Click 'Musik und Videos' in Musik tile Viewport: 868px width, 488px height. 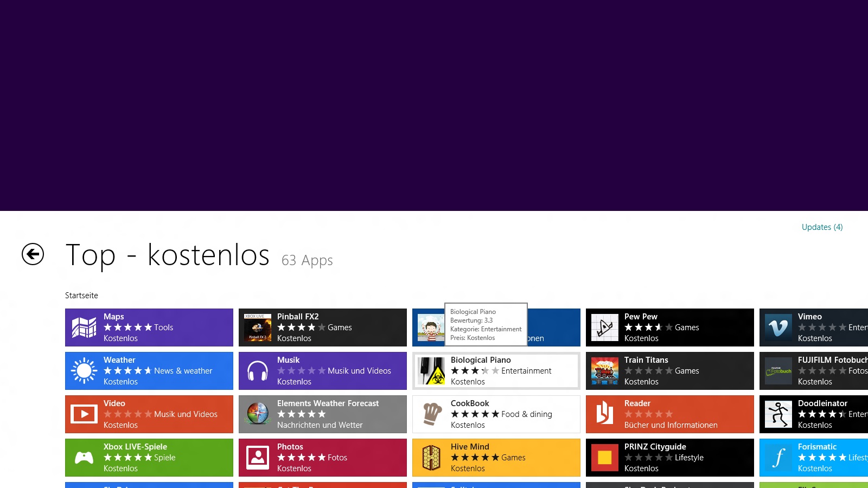[359, 371]
